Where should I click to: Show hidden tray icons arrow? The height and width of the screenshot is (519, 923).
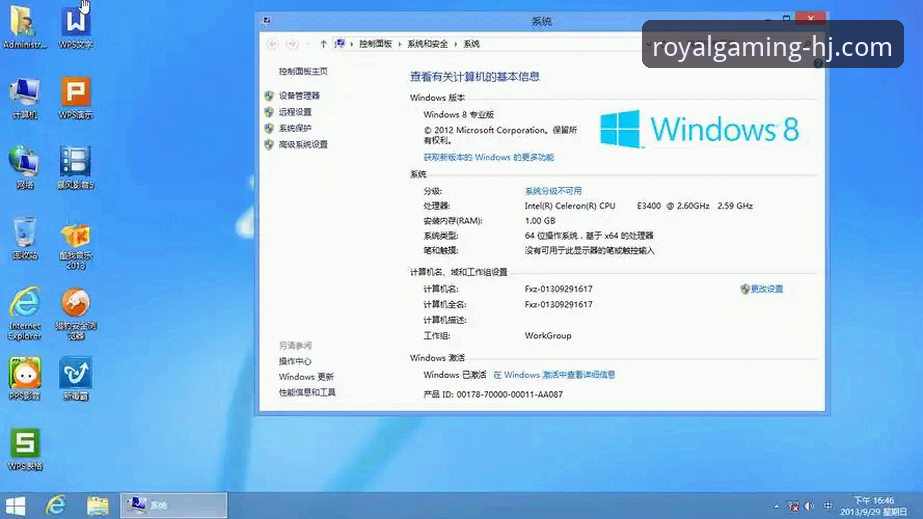click(x=776, y=506)
